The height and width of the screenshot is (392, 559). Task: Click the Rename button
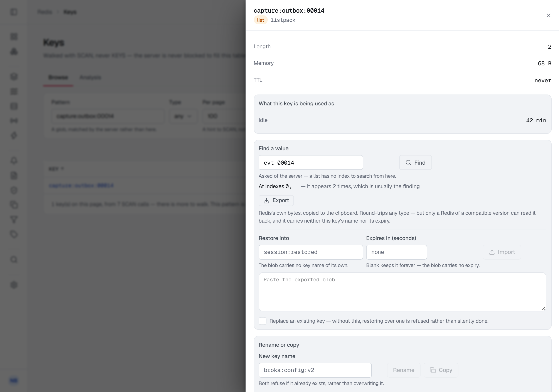point(404,370)
